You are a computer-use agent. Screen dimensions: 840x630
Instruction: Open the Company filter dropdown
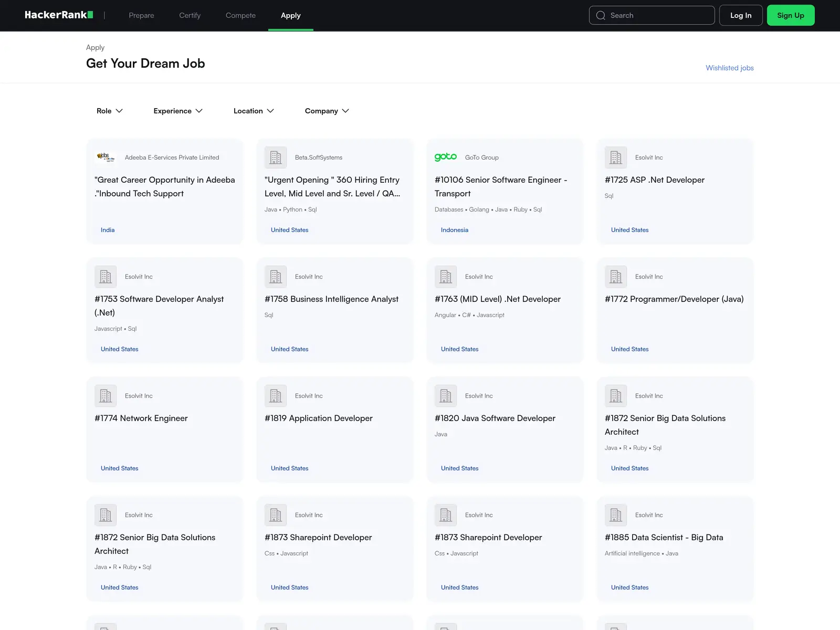327,111
